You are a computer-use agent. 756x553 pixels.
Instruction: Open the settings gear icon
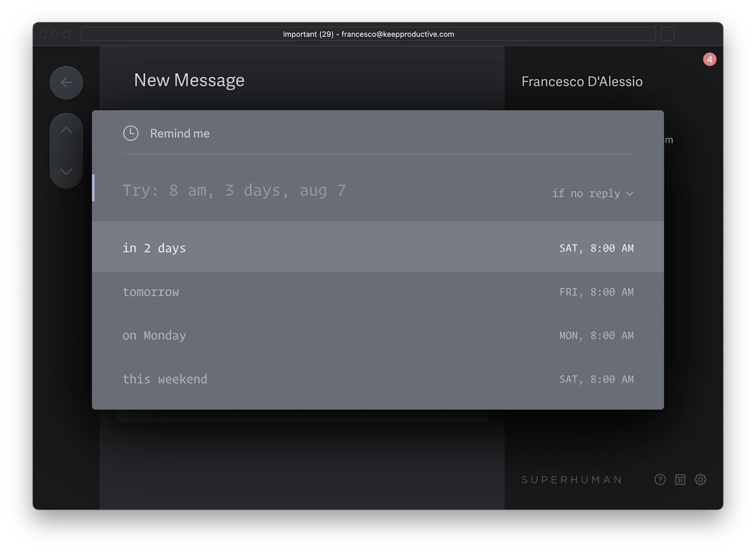point(700,479)
